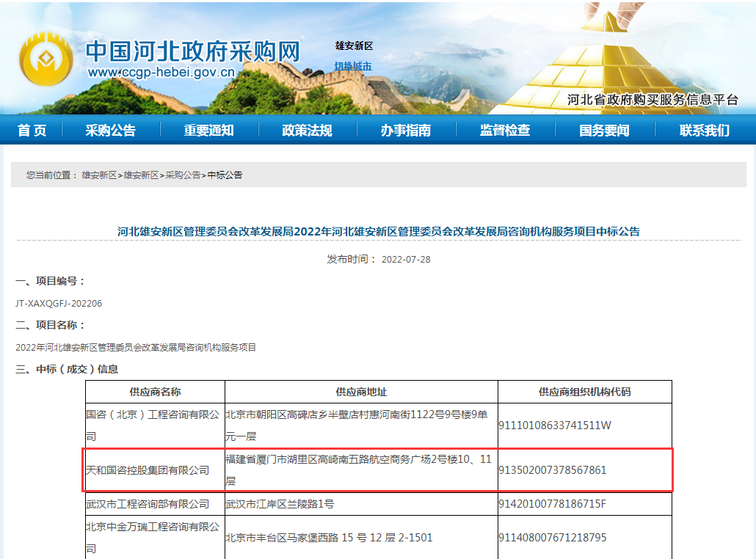Click supplier 国咨（北京）工程咨询有限公司
This screenshot has width=756, height=559.
(x=153, y=425)
